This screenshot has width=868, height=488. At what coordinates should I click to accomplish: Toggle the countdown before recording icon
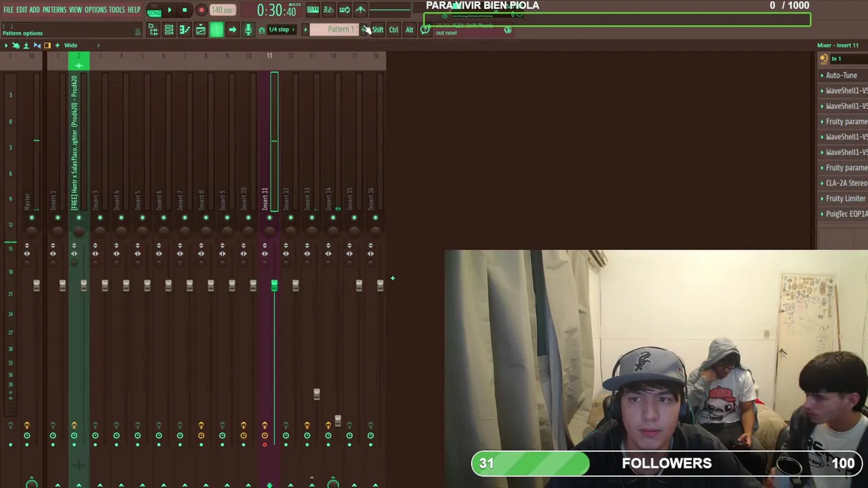(328, 10)
